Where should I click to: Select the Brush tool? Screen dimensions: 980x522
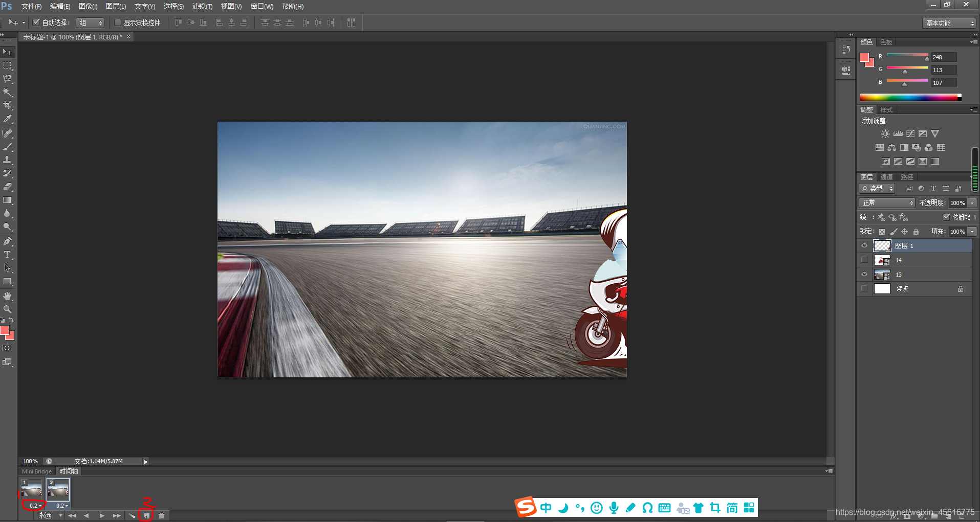pos(8,147)
